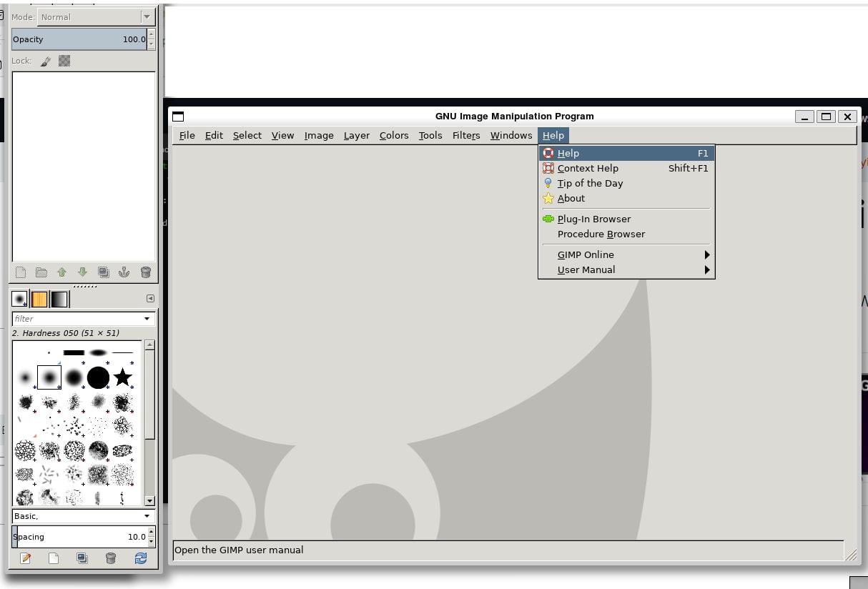Viewport: 868px width, 589px height.
Task: Anchor the floating layer
Action: tap(124, 272)
